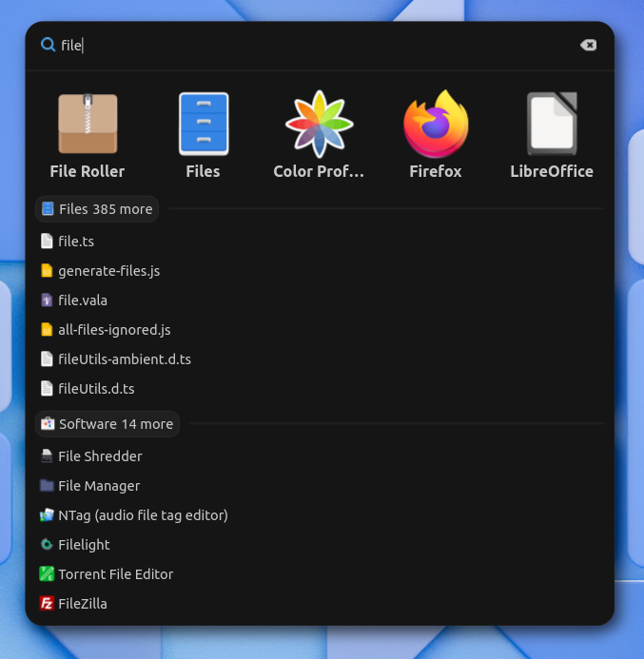Click the "Firefox" app label
Viewport: 644px width, 659px height.
[x=436, y=171]
